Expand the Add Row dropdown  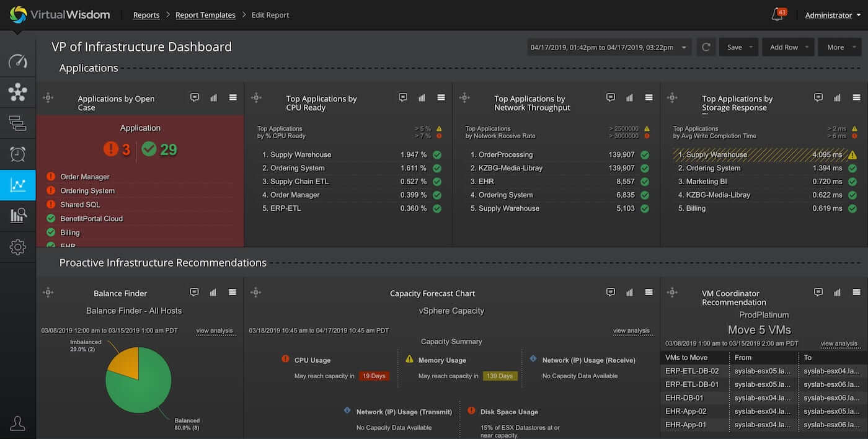[x=807, y=47]
